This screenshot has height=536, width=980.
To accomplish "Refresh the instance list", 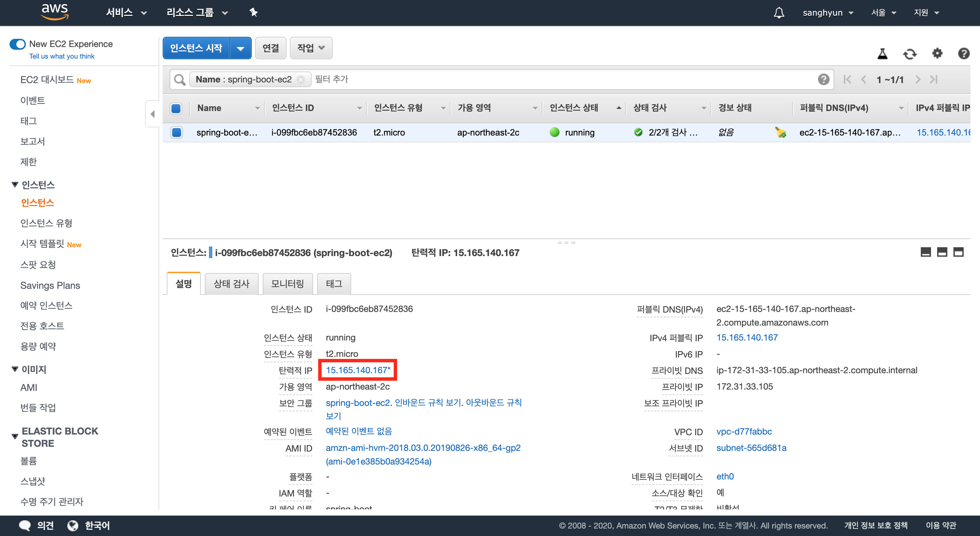I will coord(910,54).
